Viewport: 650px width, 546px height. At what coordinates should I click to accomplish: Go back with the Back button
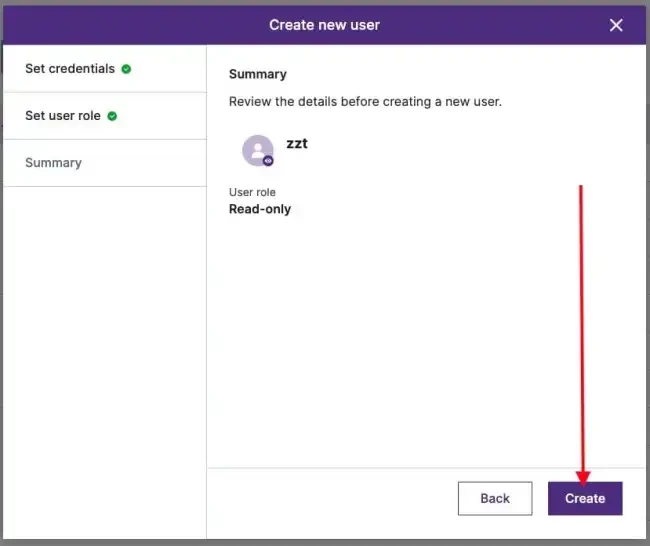tap(495, 498)
